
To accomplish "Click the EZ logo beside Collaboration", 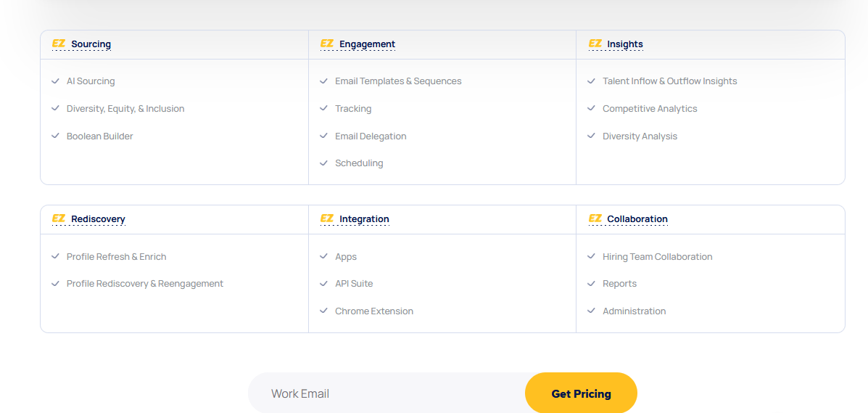I will tap(595, 218).
